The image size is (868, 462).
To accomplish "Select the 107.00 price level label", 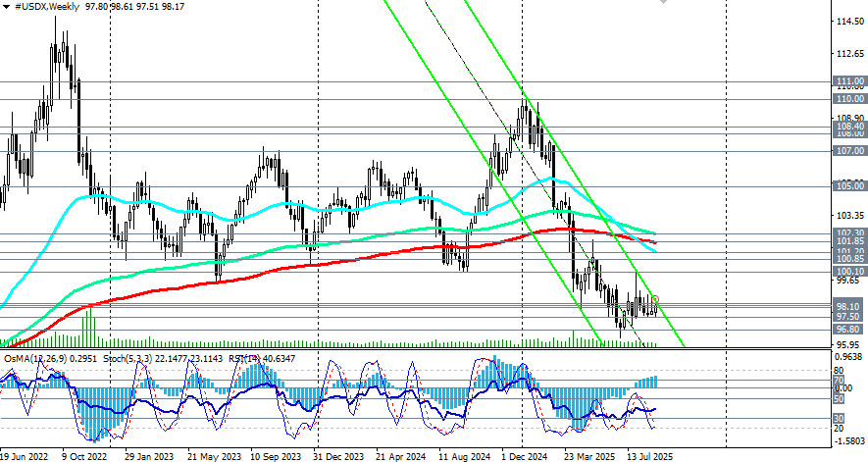I will tap(850, 151).
